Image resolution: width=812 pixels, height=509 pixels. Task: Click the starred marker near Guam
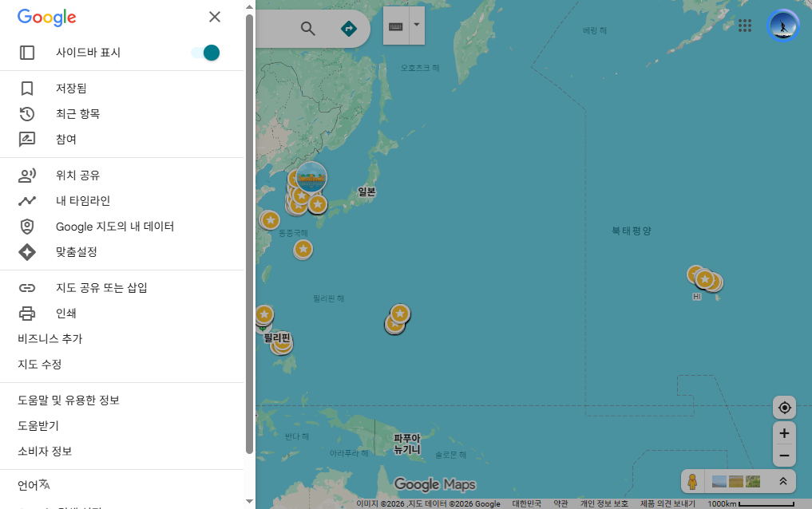400,314
